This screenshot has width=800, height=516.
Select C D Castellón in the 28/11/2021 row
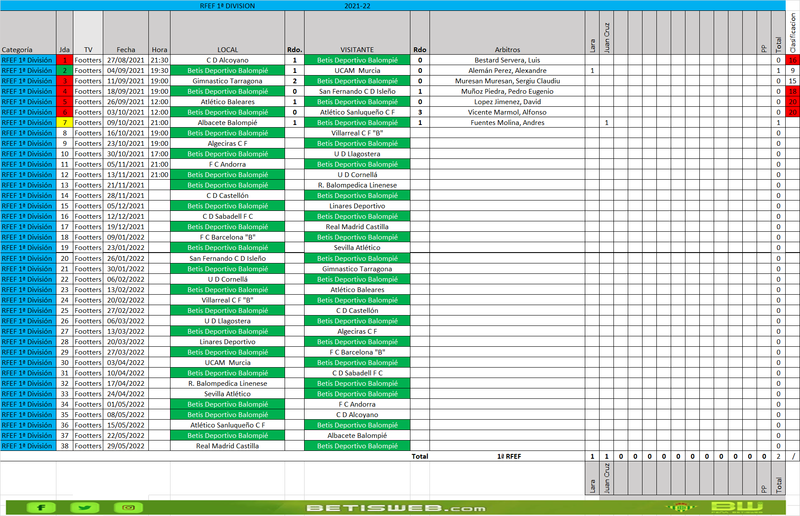tap(228, 195)
